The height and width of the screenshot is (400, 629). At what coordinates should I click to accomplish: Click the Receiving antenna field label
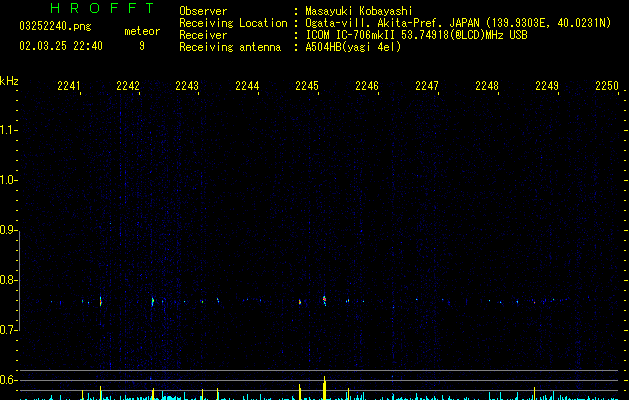tap(230, 47)
